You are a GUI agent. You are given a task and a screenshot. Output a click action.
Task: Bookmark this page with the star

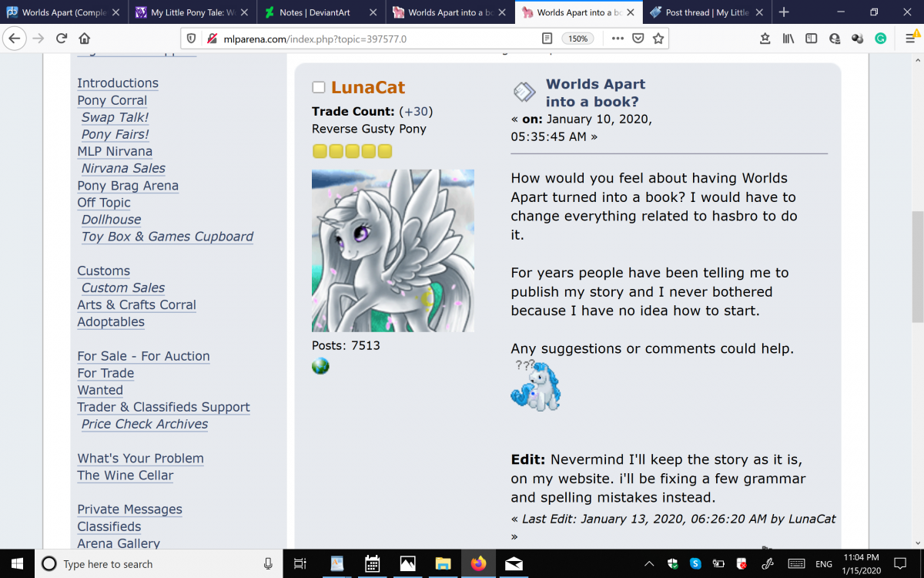coord(658,39)
